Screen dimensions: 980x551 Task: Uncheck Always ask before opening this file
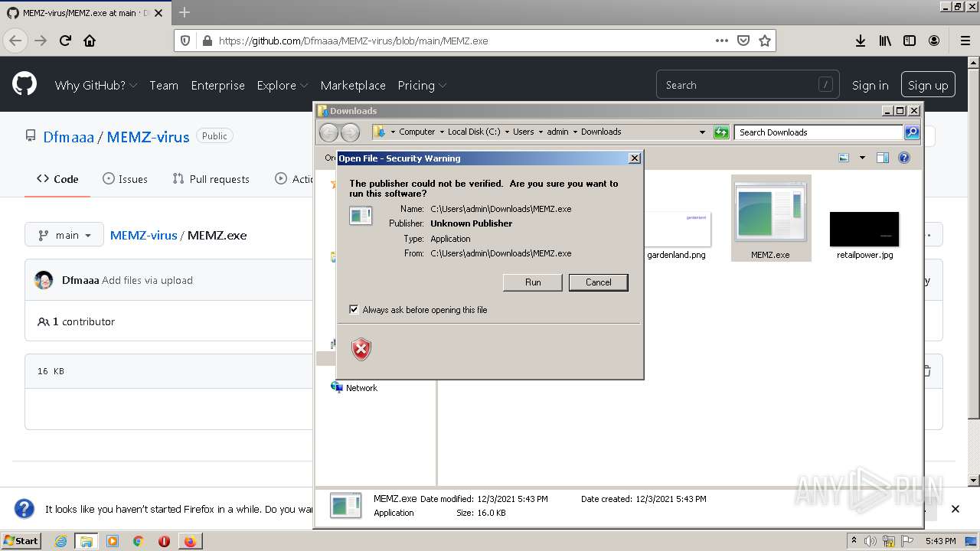click(354, 309)
